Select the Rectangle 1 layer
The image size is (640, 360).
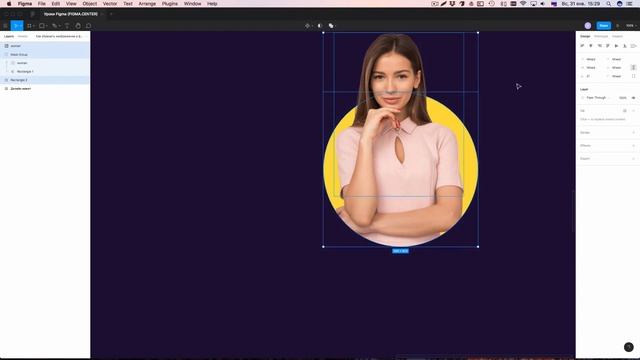tap(45, 71)
